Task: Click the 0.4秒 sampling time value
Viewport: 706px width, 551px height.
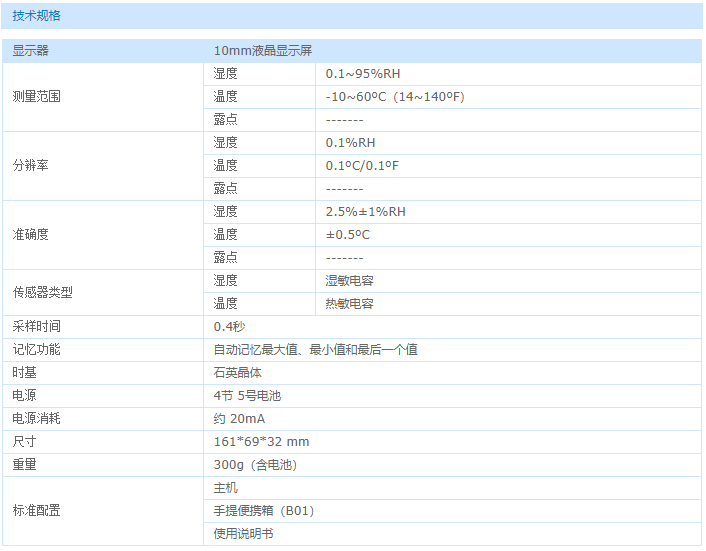Action: click(x=229, y=327)
